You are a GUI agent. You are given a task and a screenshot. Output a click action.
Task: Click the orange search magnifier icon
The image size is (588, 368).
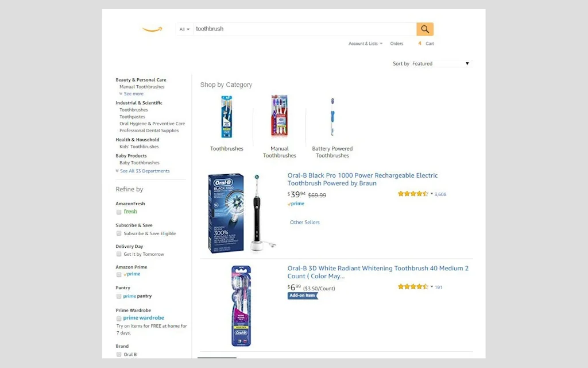pos(424,28)
